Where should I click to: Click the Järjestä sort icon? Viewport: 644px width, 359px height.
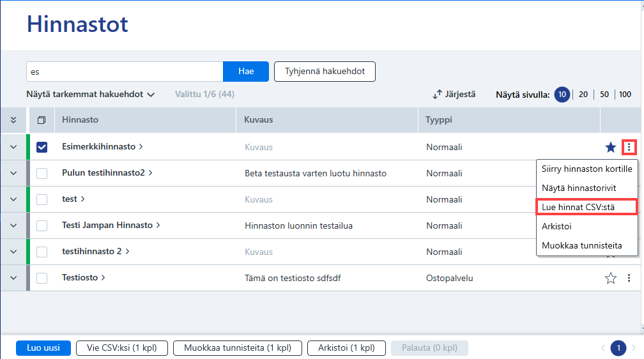point(437,95)
